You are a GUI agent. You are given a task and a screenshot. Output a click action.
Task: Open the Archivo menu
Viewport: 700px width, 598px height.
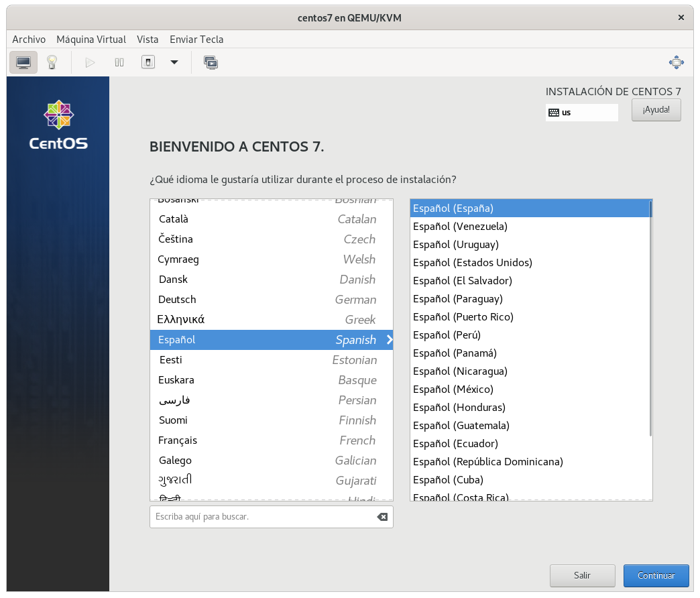click(29, 40)
